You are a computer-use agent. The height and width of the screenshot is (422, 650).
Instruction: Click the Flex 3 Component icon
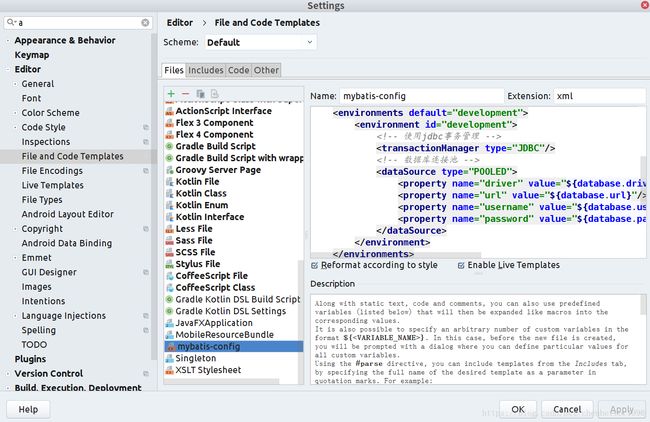point(170,123)
